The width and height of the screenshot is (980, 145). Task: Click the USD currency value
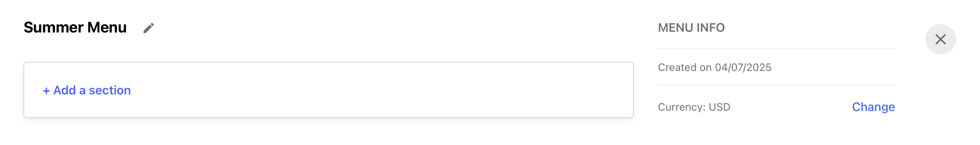[719, 107]
